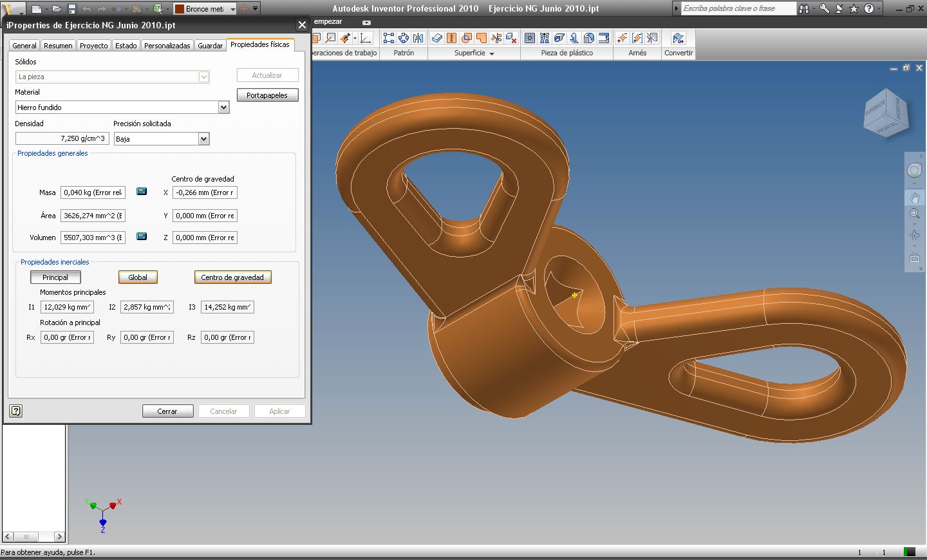Image resolution: width=927 pixels, height=560 pixels.
Task: Switch to the Proyecto tab
Action: [94, 46]
